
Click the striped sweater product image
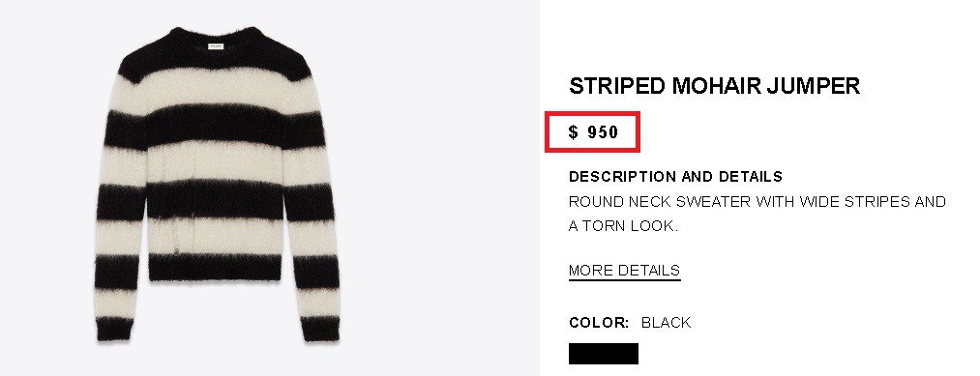[217, 185]
